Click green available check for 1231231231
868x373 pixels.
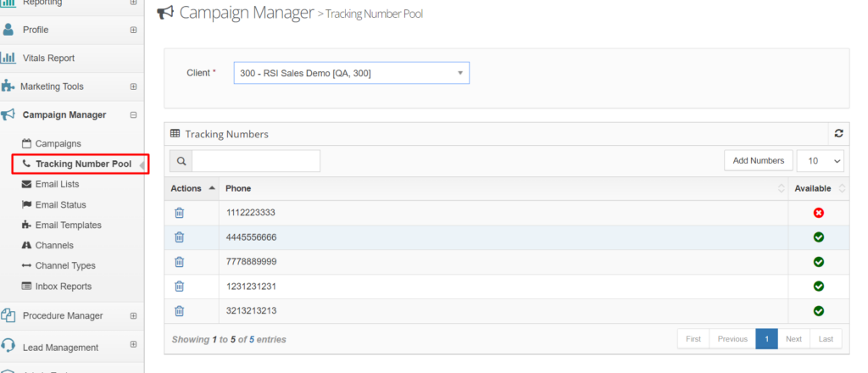[819, 287]
